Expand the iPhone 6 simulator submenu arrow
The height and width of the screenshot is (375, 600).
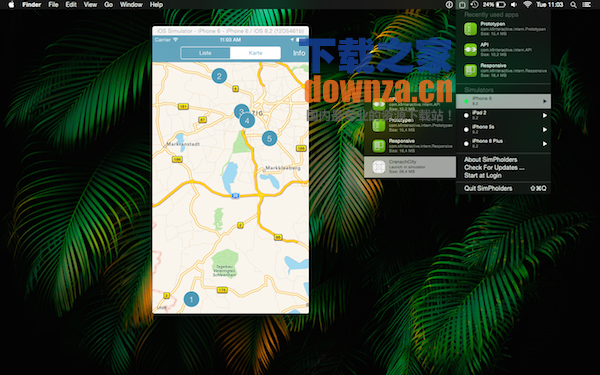(545, 101)
